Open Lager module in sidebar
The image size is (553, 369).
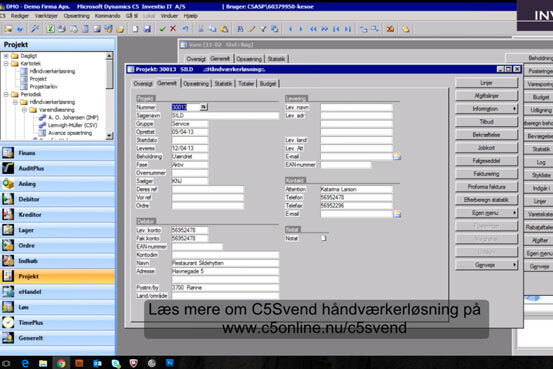tap(58, 230)
